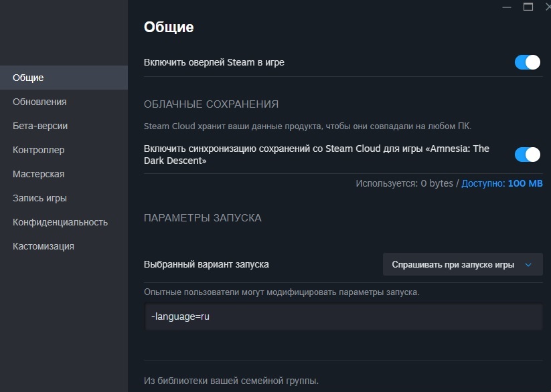The width and height of the screenshot is (551, 392).
Task: Click the chevron arrow in launch variant dropdown
Action: tap(528, 264)
